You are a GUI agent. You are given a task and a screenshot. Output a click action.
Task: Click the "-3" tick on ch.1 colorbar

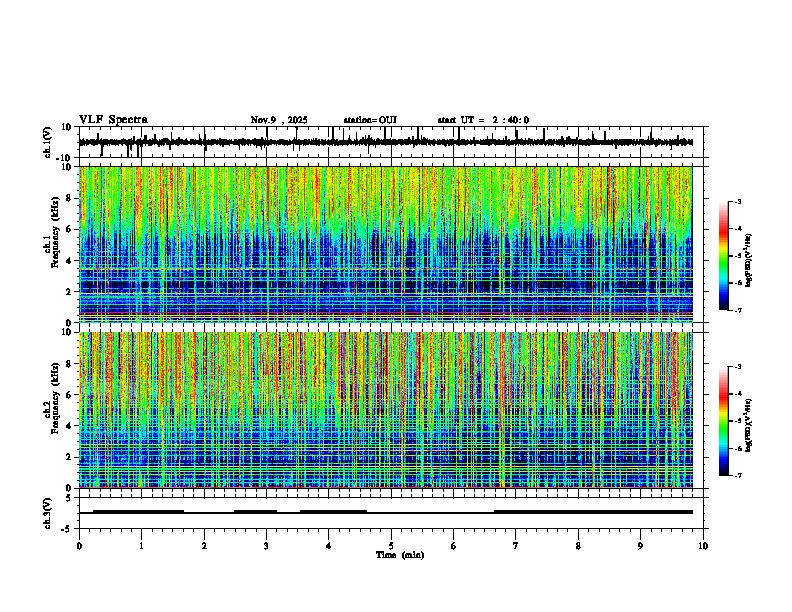point(737,201)
